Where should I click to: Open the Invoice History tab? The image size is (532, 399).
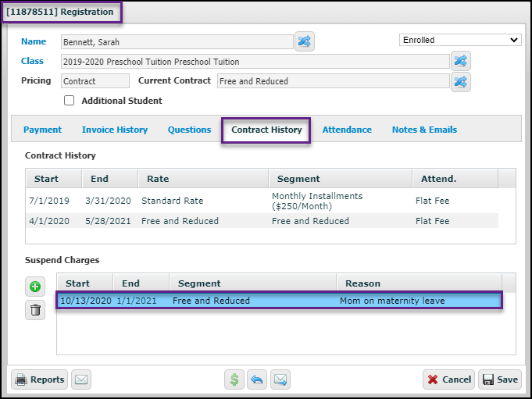(x=115, y=130)
